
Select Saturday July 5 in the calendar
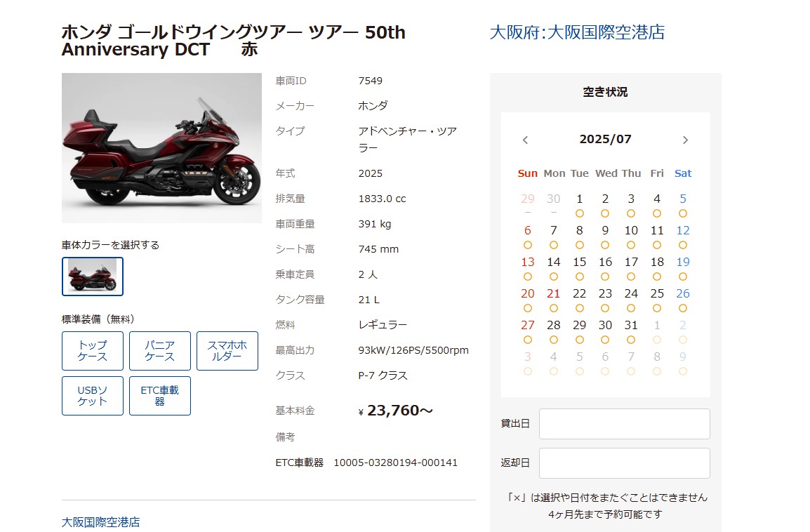click(683, 205)
